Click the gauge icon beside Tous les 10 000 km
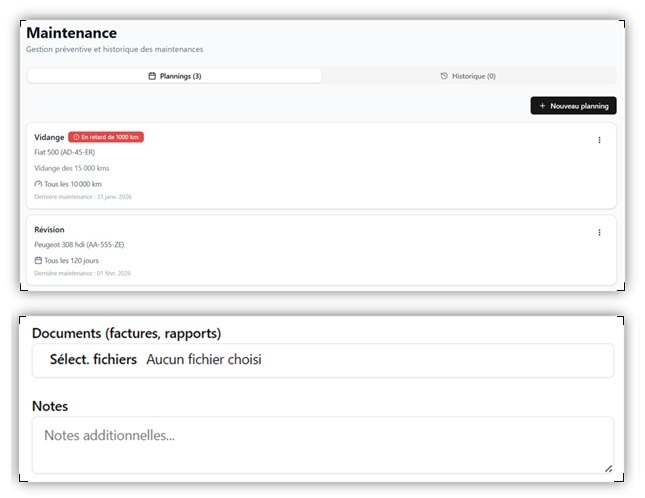The height and width of the screenshot is (498, 645). (38, 184)
